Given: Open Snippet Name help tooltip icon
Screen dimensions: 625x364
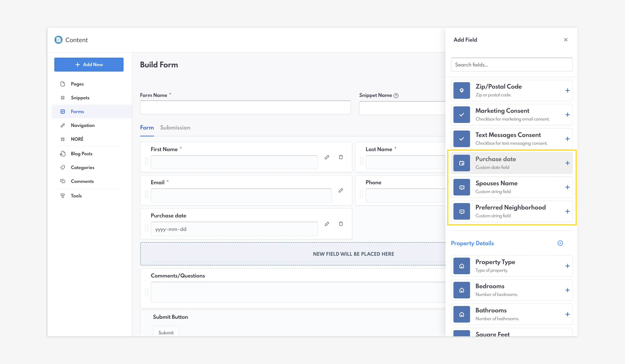Looking at the screenshot, I should (396, 96).
